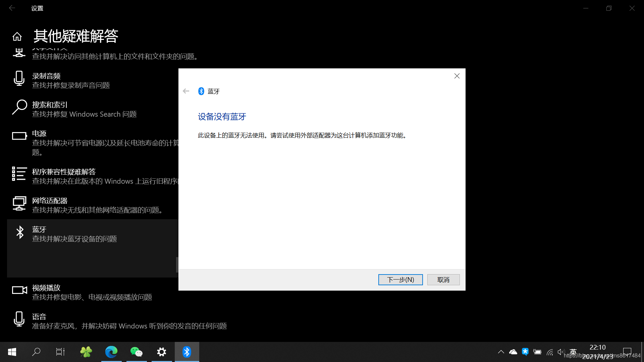Click the Settings back arrow

point(12,8)
